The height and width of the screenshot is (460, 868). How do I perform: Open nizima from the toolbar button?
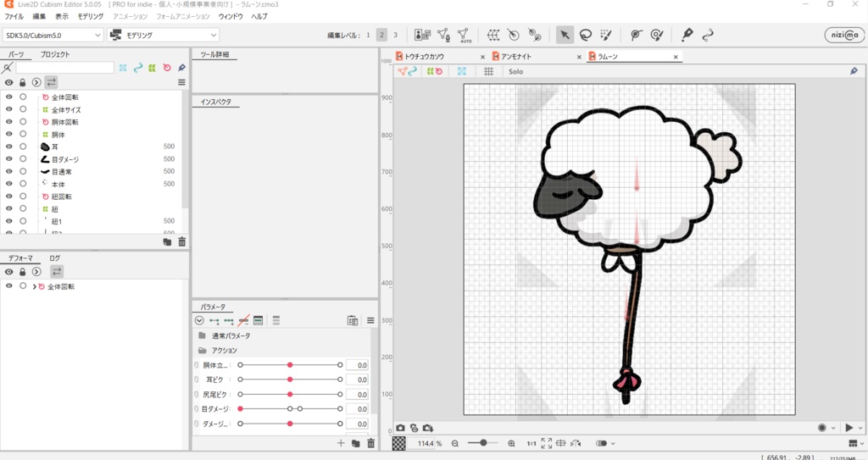[x=844, y=35]
